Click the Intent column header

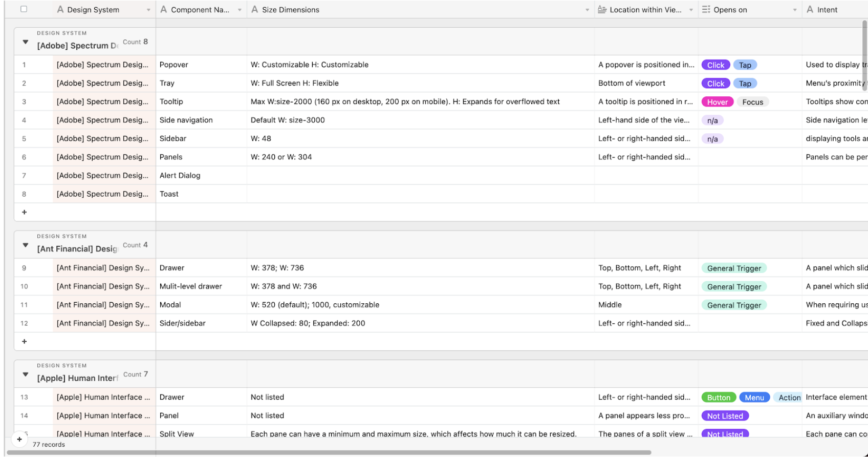(x=835, y=10)
